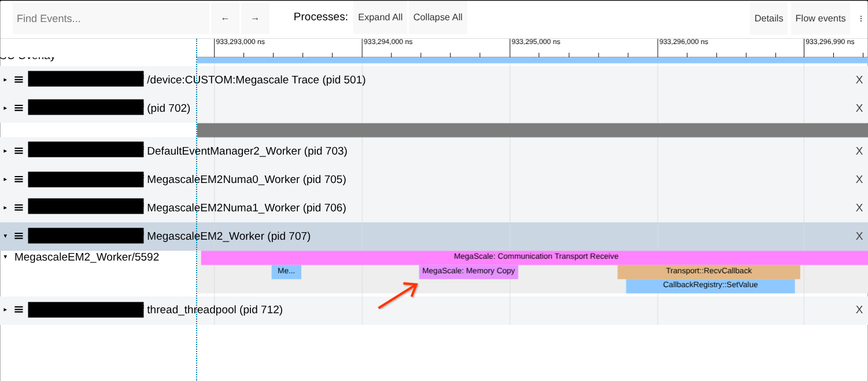Viewport: 868px width, 381px height.
Task: Click the Find Events search field
Action: [x=110, y=18]
